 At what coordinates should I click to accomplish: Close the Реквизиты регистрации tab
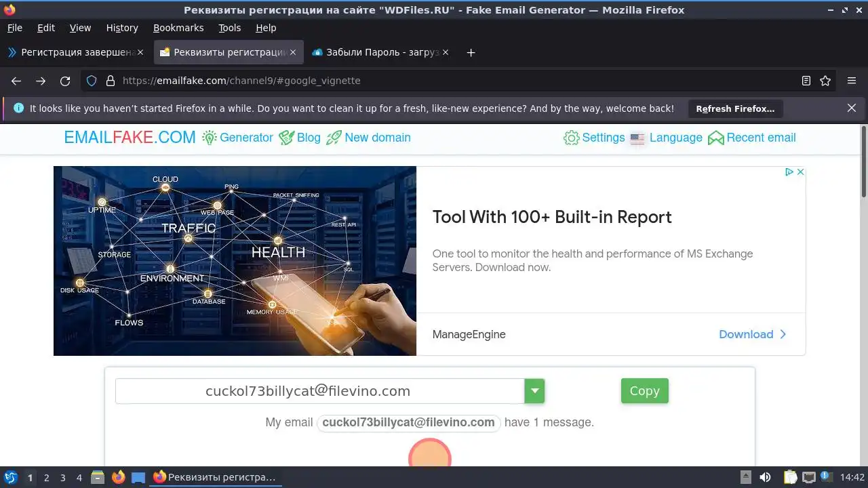click(293, 52)
